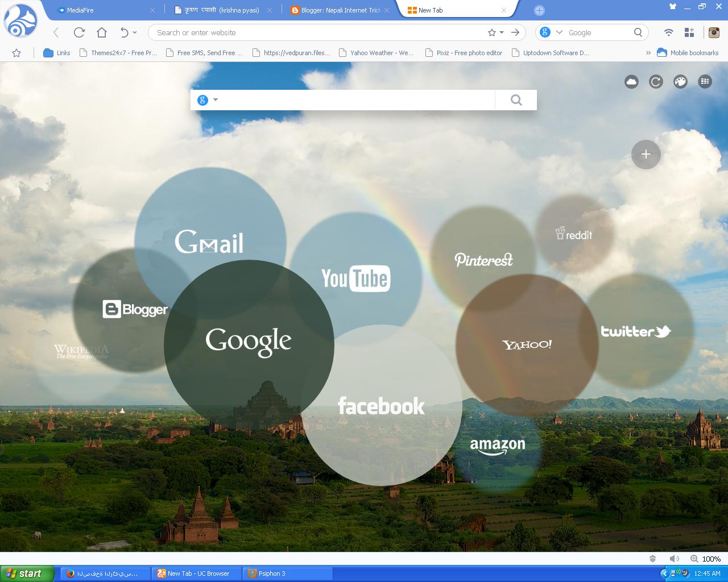The height and width of the screenshot is (582, 728).
Task: Click the page search magnifier button
Action: click(516, 100)
